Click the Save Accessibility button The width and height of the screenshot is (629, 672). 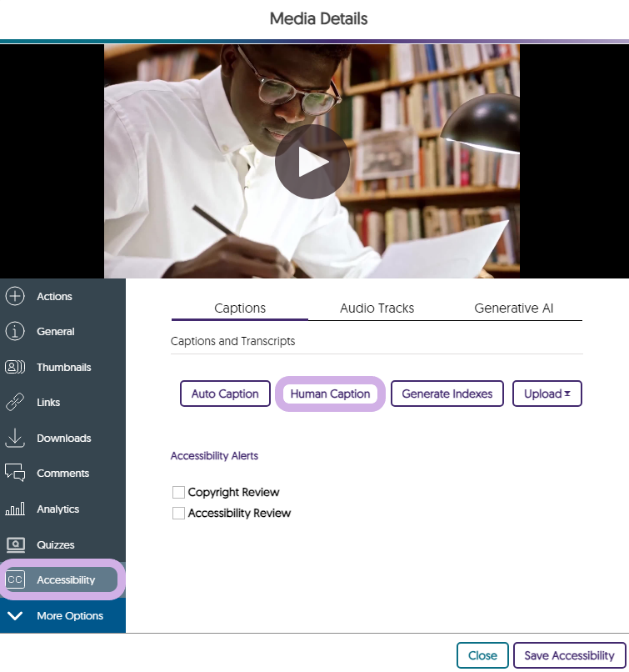point(568,655)
